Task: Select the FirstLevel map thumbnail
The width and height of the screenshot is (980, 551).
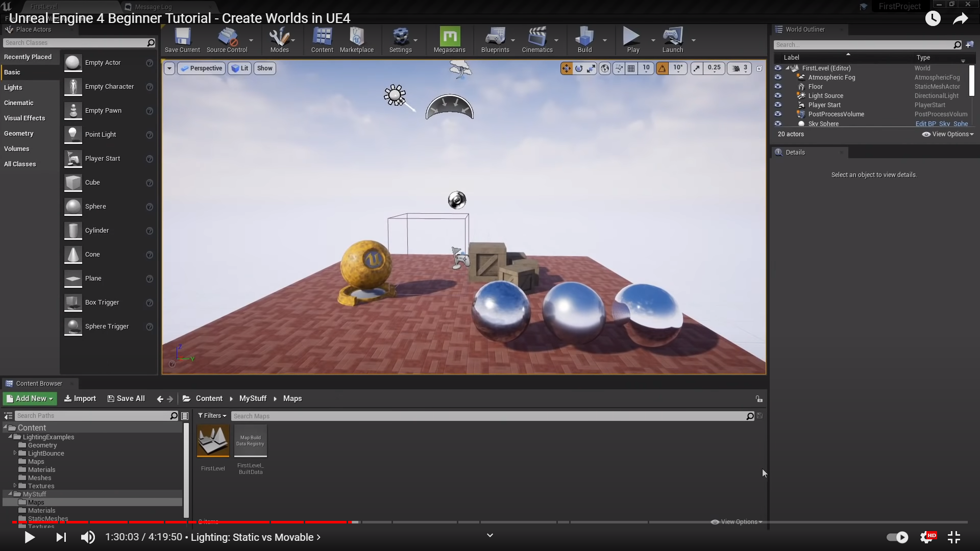Action: (x=213, y=441)
